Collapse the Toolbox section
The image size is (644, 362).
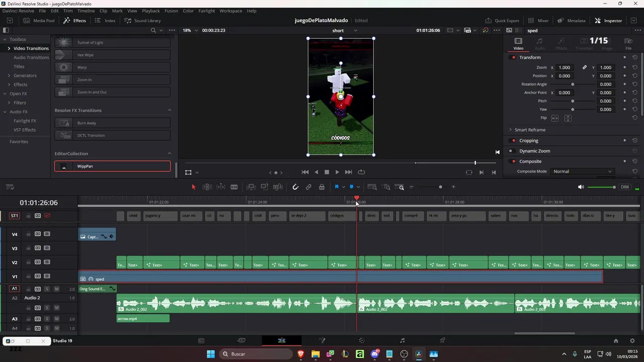[x=5, y=39]
